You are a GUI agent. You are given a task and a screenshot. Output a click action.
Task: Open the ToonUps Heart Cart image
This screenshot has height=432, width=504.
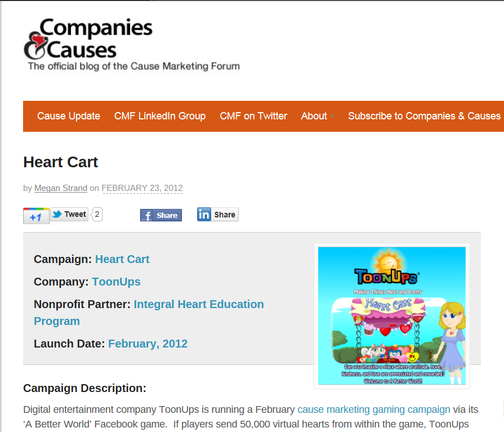pyautogui.click(x=392, y=315)
